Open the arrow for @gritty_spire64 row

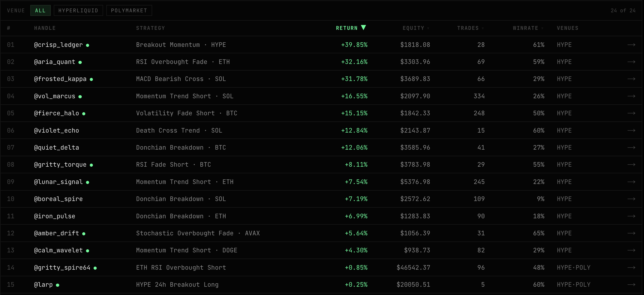(x=631, y=268)
